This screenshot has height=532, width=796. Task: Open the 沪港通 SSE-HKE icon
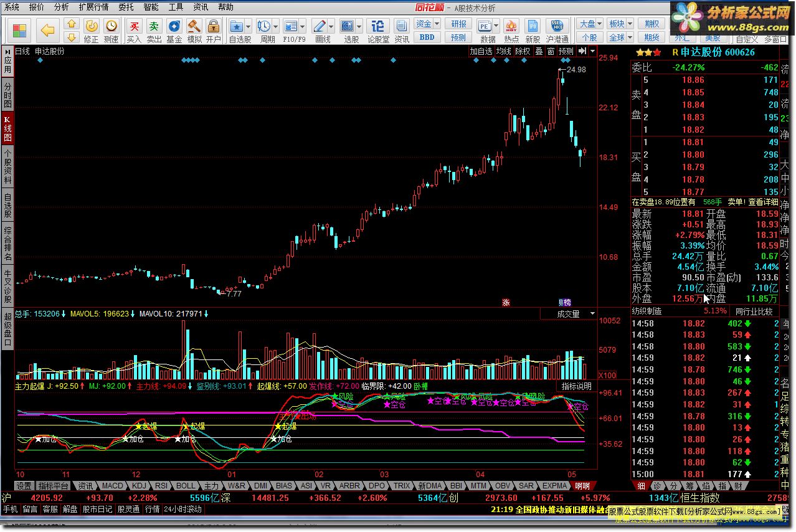point(557,31)
